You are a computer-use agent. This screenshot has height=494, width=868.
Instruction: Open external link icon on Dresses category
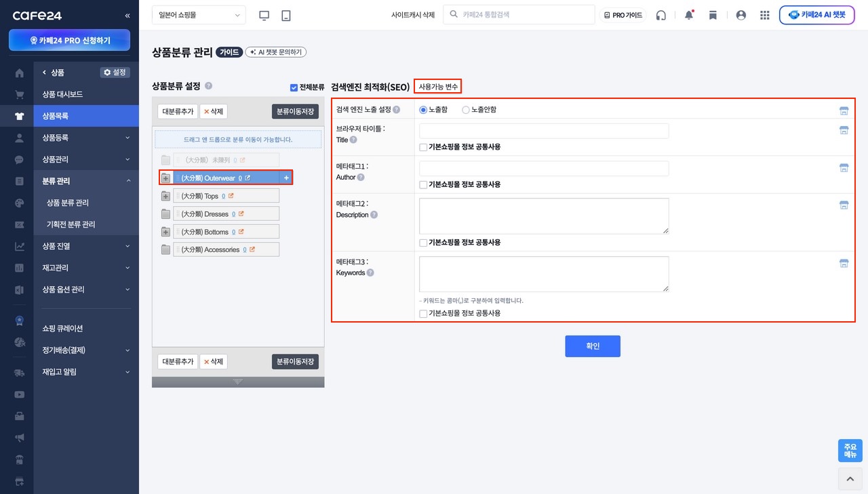coord(241,213)
